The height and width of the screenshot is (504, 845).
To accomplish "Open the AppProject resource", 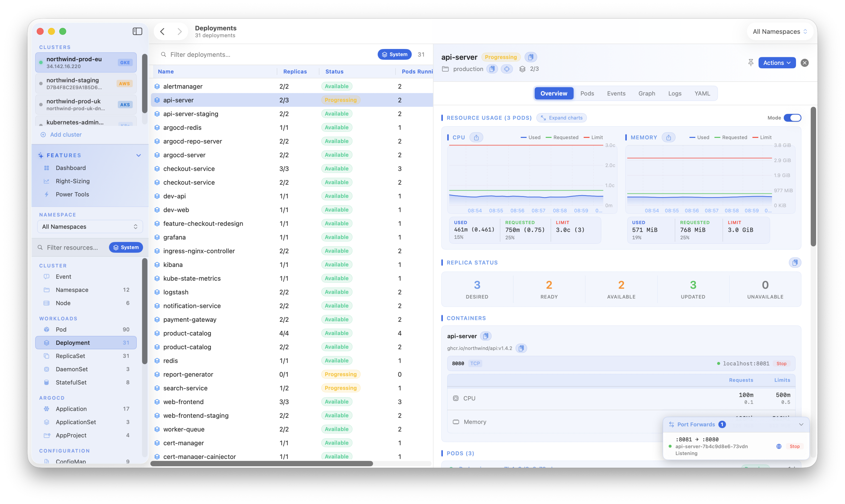I will (86, 435).
